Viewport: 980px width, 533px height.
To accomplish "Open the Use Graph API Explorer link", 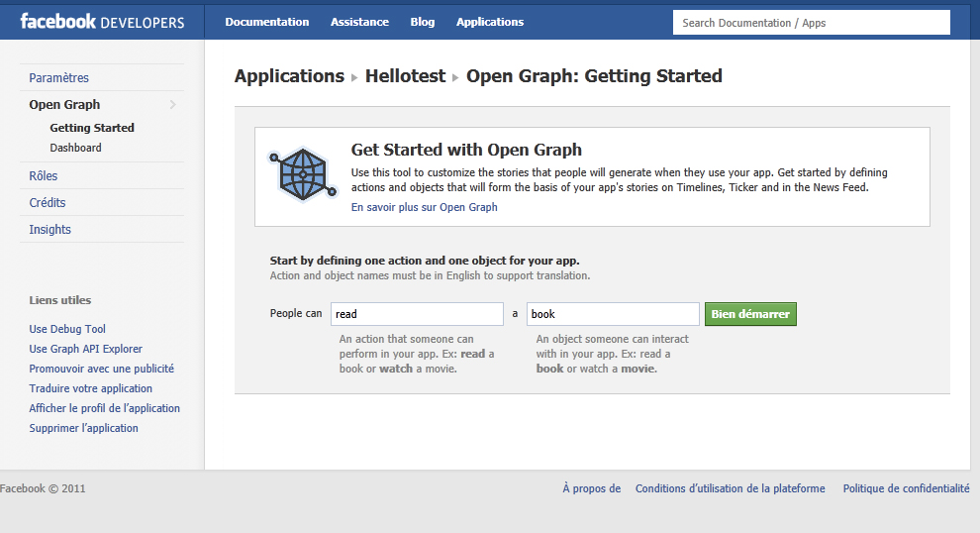I will click(85, 349).
